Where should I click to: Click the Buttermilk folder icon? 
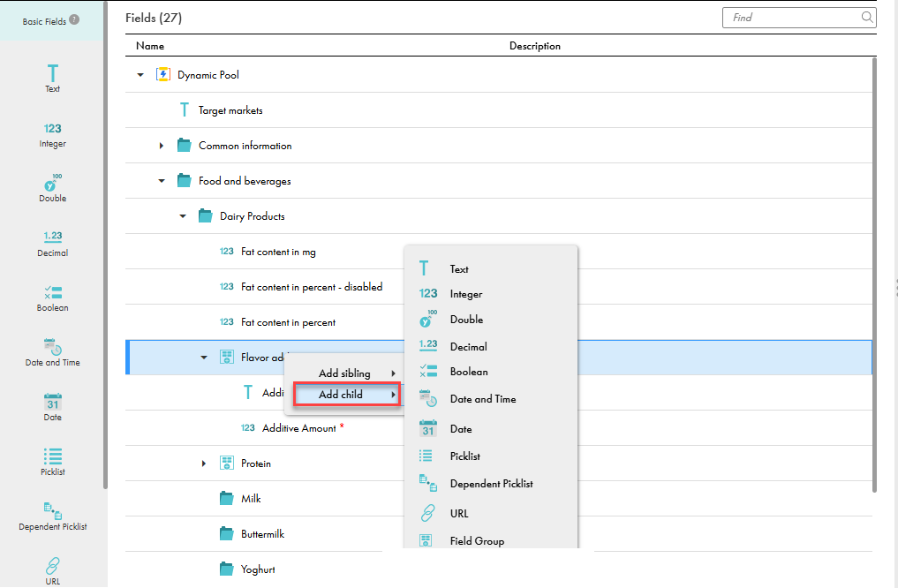pyautogui.click(x=227, y=534)
